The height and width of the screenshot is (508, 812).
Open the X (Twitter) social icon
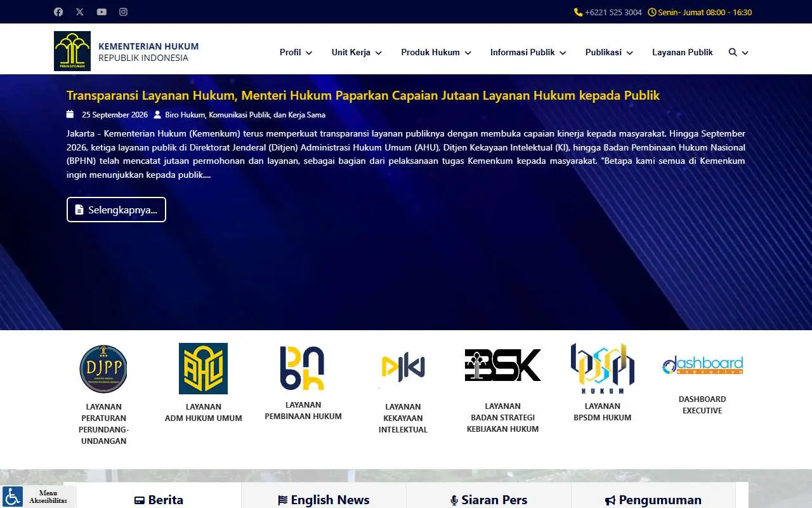pyautogui.click(x=80, y=12)
